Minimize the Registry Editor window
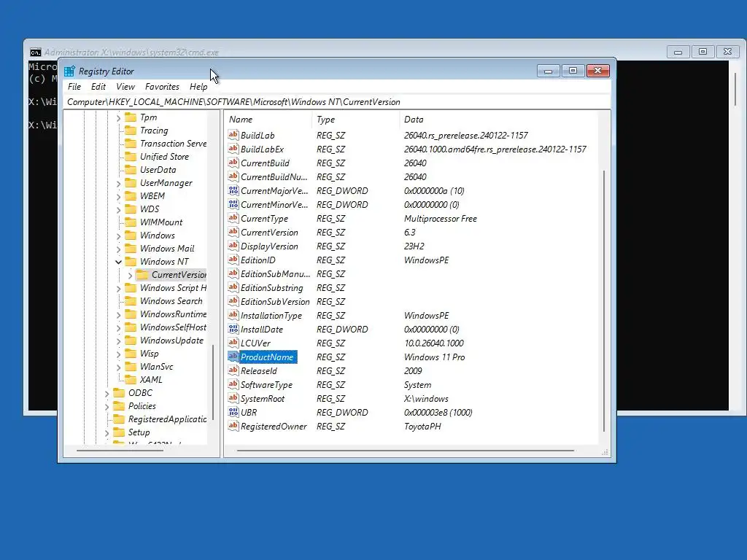747x560 pixels. pos(549,71)
